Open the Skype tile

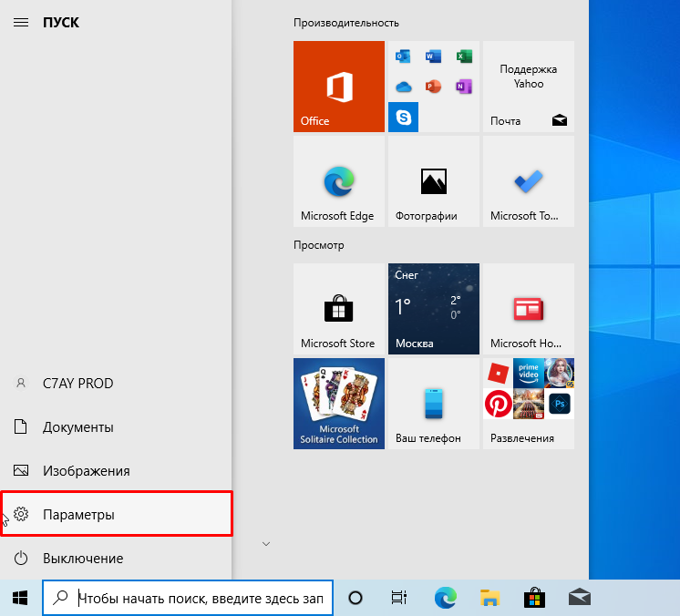pyautogui.click(x=403, y=117)
